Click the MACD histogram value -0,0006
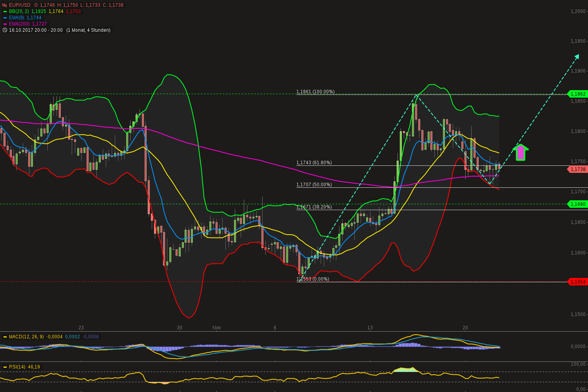Screen dimensions: 588x392 click(x=91, y=337)
